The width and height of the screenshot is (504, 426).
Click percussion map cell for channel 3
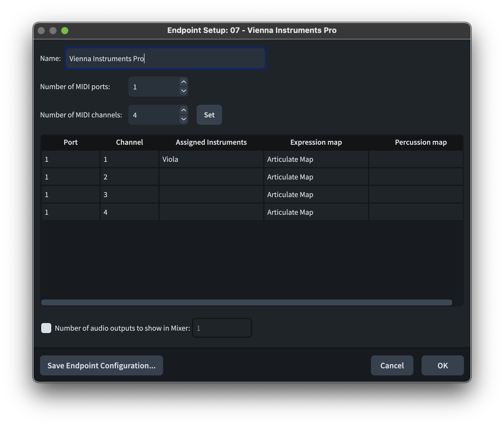(416, 194)
